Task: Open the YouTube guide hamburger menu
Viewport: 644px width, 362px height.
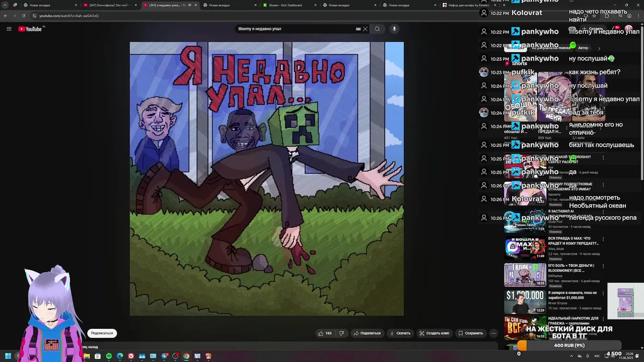Action: [x=9, y=29]
